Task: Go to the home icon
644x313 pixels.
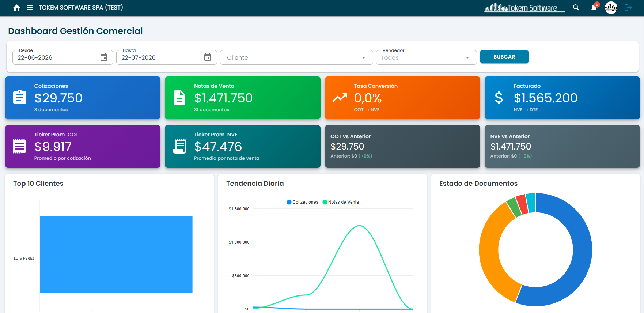Action: [17, 8]
